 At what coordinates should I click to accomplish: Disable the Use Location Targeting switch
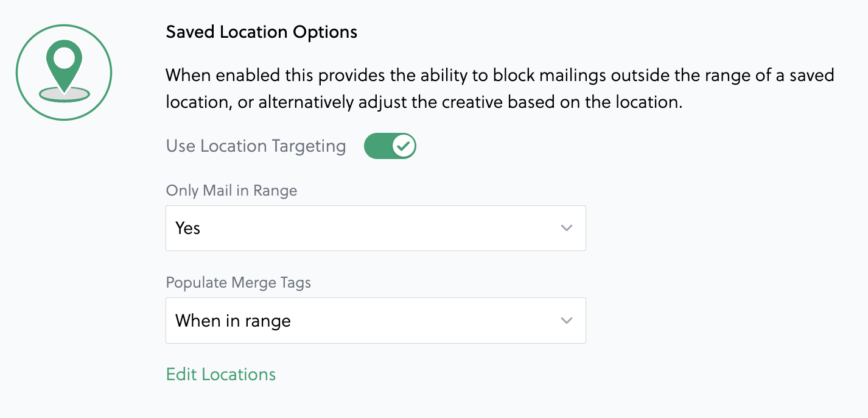[x=390, y=146]
